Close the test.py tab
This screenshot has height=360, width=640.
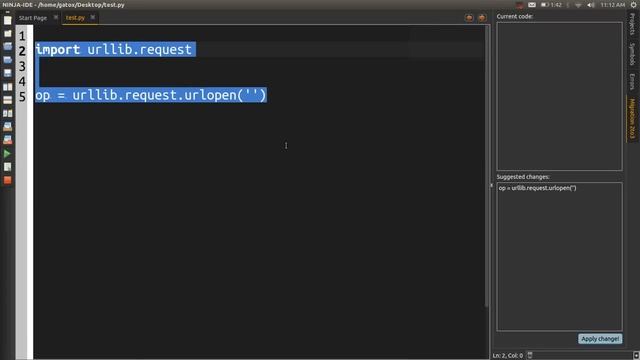point(93,17)
